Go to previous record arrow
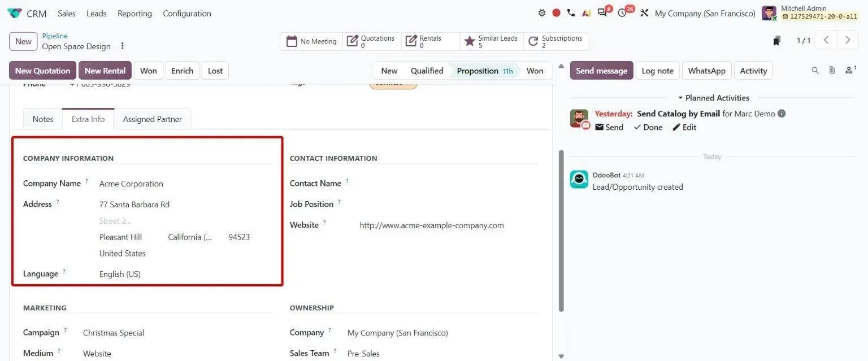Viewport: 868px width, 361px height. click(x=826, y=41)
